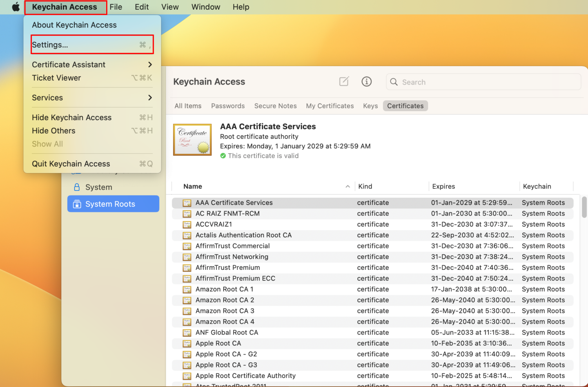Click icon beside Actalis Authentication Root CA
Screen dimensions: 588x387
[187, 235]
